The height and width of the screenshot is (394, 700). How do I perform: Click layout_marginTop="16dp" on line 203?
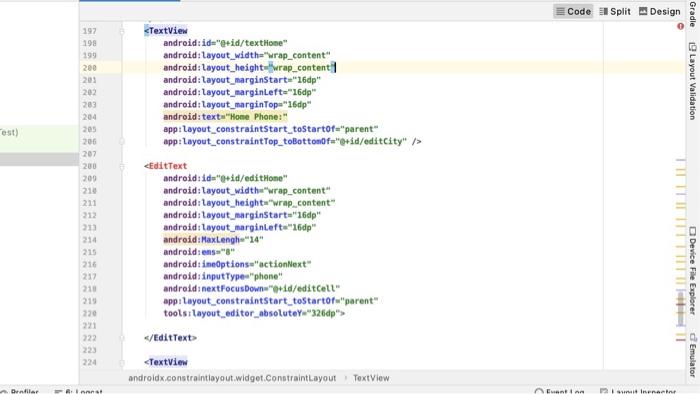tap(237, 105)
